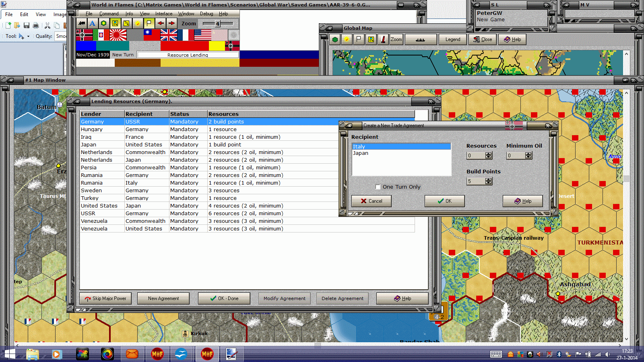This screenshot has height=362, width=644.
Task: Increase the Minimum Oil spinner value
Action: 528,154
